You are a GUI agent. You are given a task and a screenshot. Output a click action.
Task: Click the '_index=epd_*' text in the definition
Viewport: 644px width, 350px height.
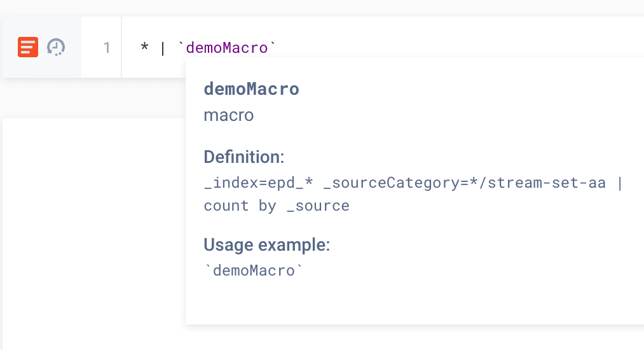click(x=258, y=183)
